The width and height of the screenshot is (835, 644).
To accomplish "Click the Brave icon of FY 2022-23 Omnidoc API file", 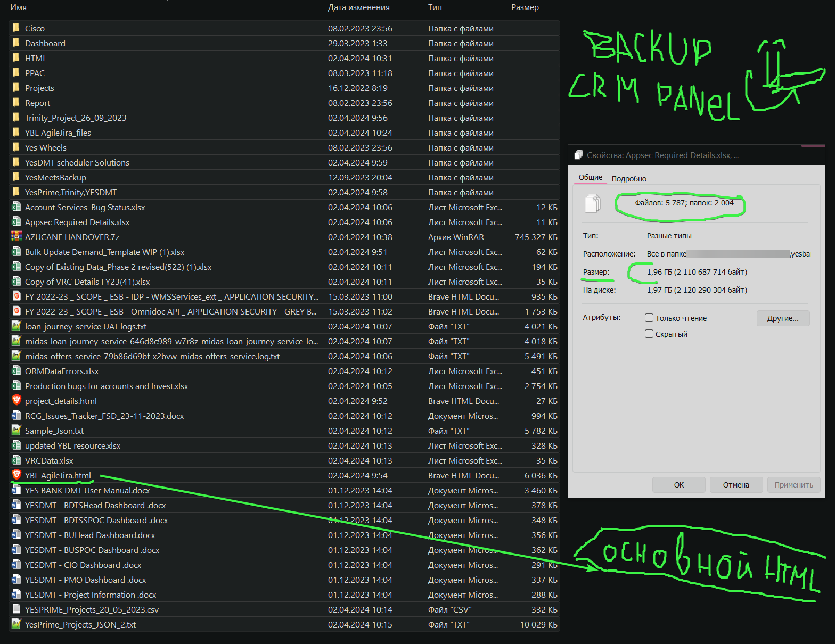I will pos(16,311).
